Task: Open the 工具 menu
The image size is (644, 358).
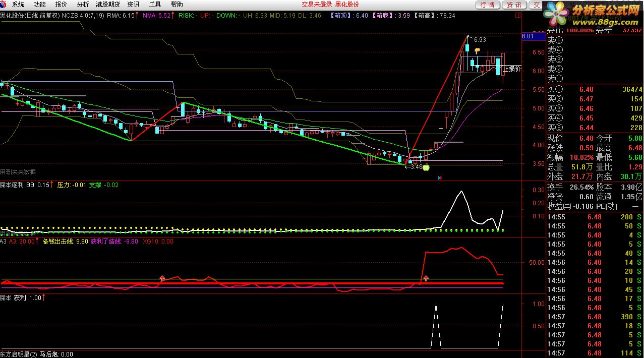Action: click(x=155, y=4)
